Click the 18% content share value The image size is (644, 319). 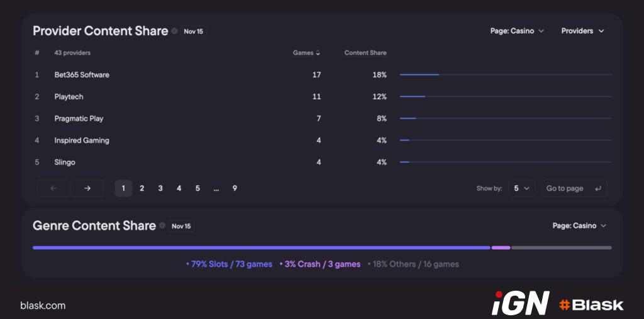(380, 75)
